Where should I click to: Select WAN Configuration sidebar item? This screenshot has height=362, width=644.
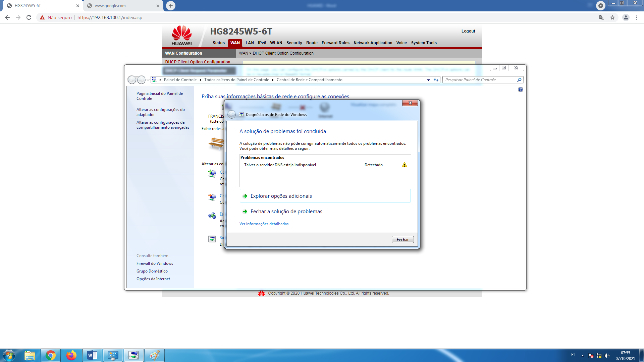pos(199,53)
